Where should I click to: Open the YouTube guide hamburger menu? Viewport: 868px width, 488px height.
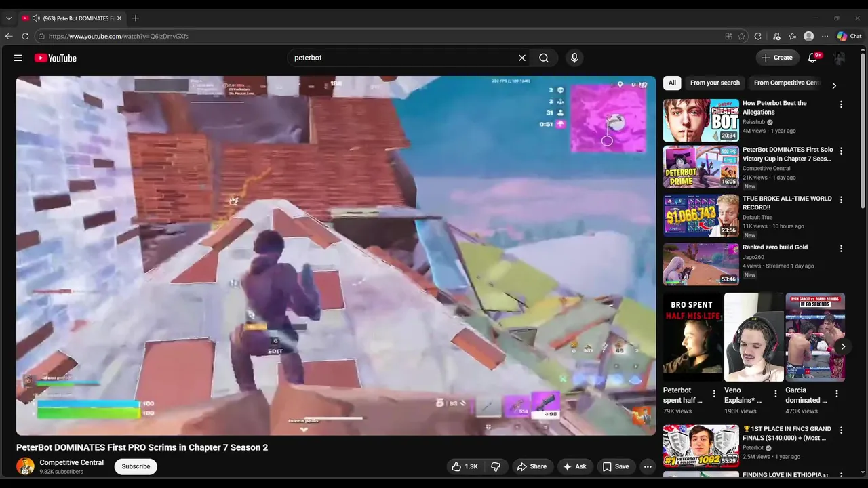point(18,58)
